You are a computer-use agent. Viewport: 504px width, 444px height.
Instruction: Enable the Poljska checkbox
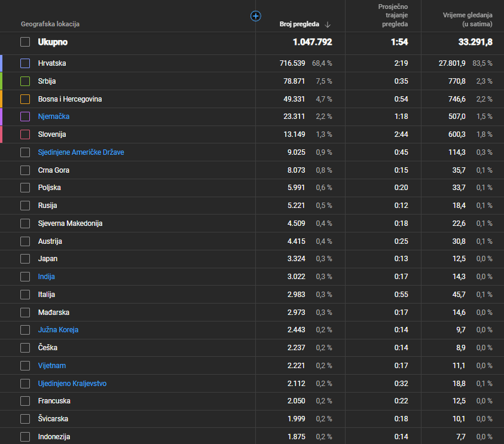25,188
